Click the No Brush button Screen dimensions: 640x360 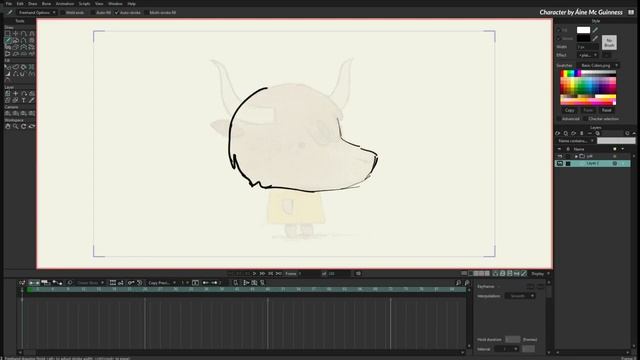[609, 42]
